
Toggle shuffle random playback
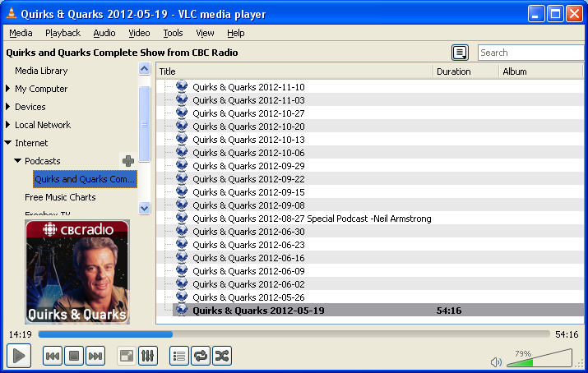222,356
